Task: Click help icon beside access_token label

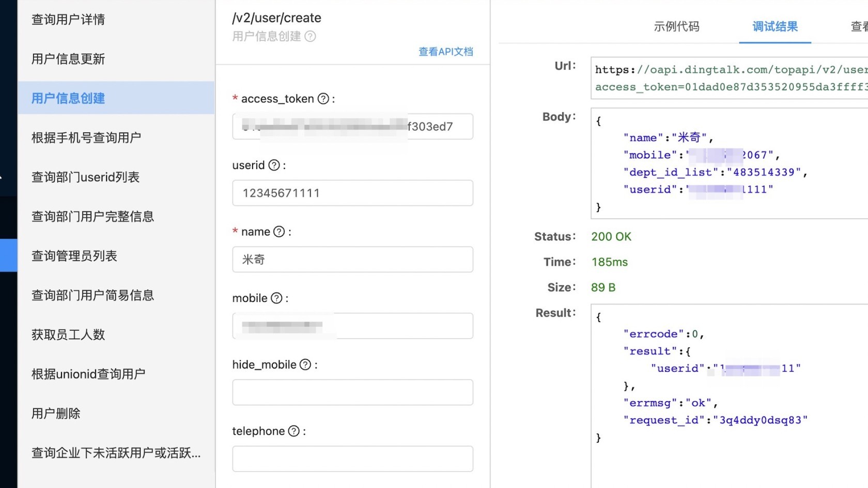Action: pos(323,99)
